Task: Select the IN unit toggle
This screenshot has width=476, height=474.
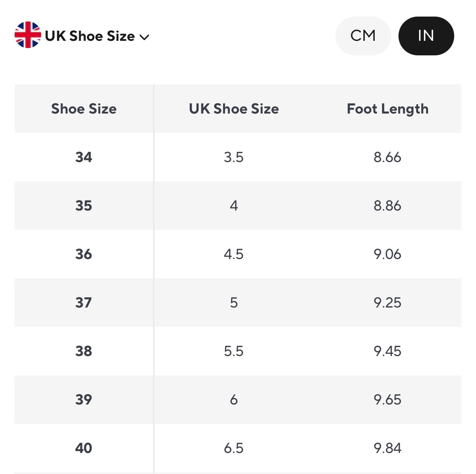Action: 426,36
